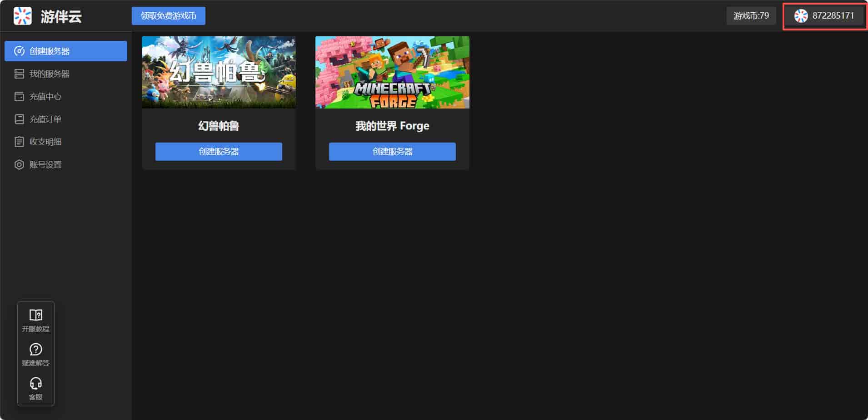Click the 游戏币:79 balance indicator
Viewport: 868px width, 420px height.
point(751,16)
